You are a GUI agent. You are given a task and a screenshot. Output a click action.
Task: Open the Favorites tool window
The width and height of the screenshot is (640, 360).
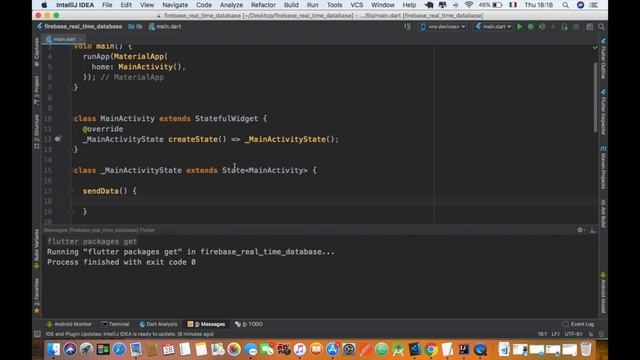pos(36,296)
